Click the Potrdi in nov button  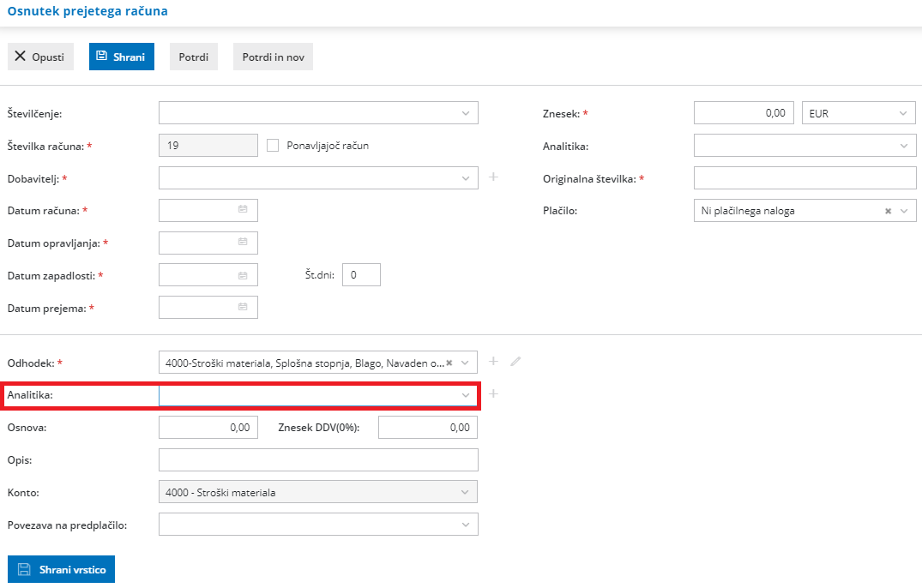(x=273, y=57)
